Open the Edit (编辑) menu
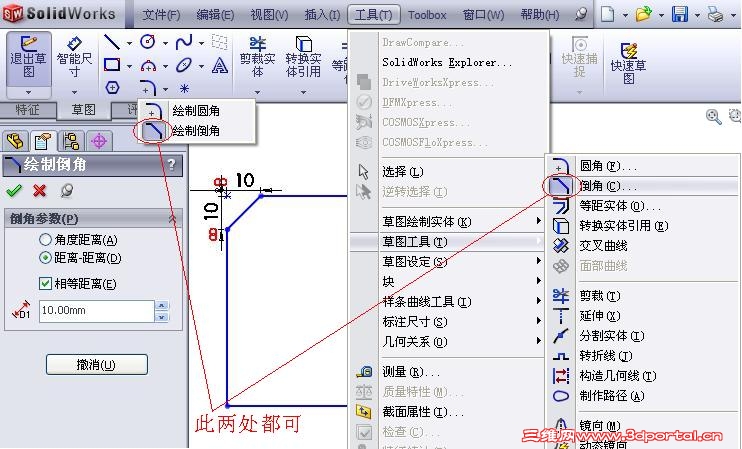The width and height of the screenshot is (742, 449). coord(215,15)
